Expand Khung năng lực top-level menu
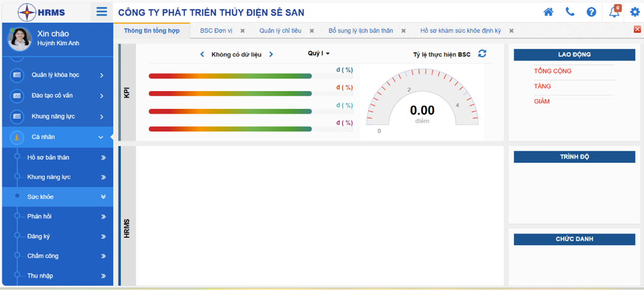 click(x=101, y=117)
